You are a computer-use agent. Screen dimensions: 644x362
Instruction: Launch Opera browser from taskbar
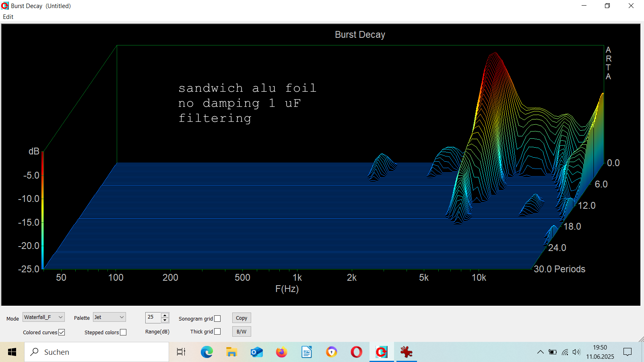tap(356, 352)
